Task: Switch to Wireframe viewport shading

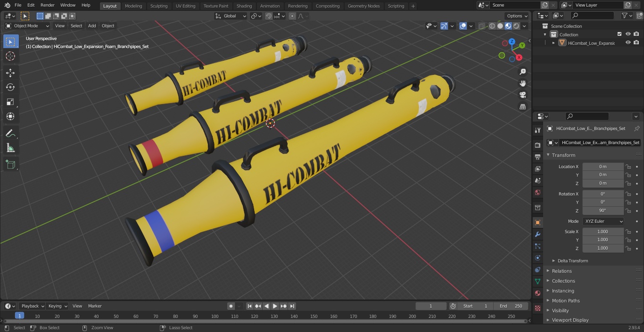Action: [492, 26]
